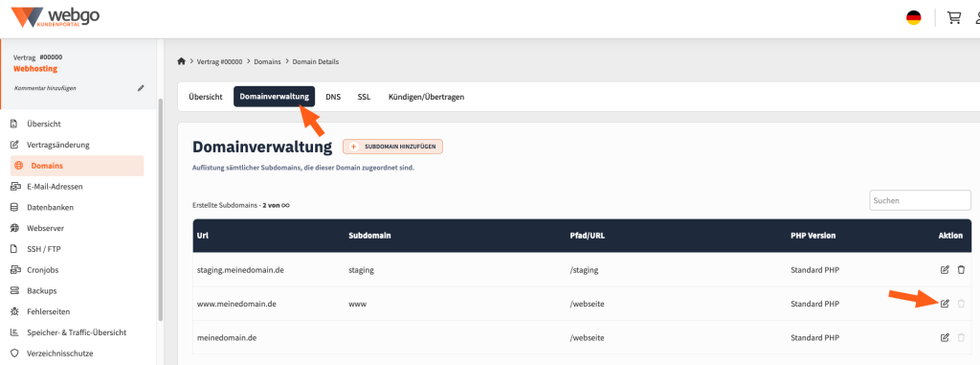
Task: Click the sidebar vertical scrollbar
Action: coord(160,210)
